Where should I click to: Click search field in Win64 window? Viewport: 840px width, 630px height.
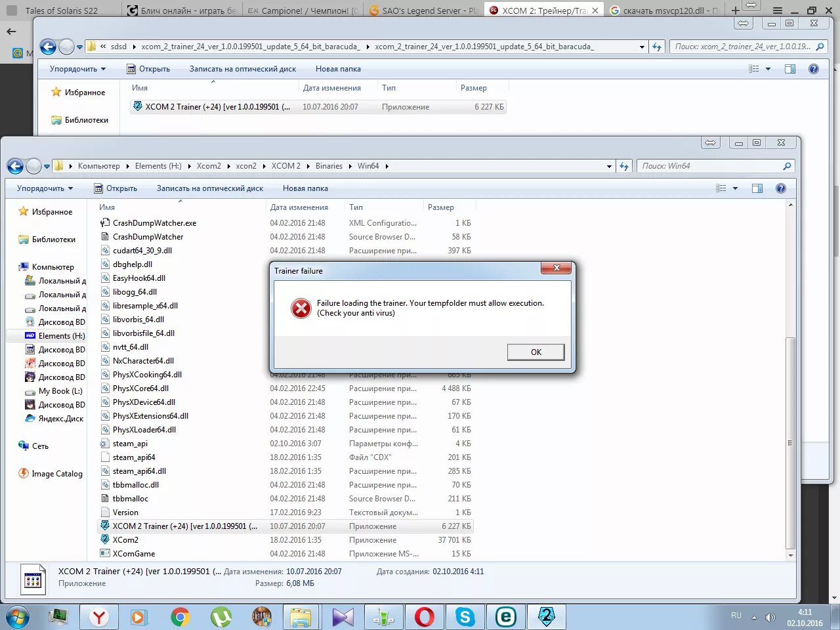tap(715, 166)
